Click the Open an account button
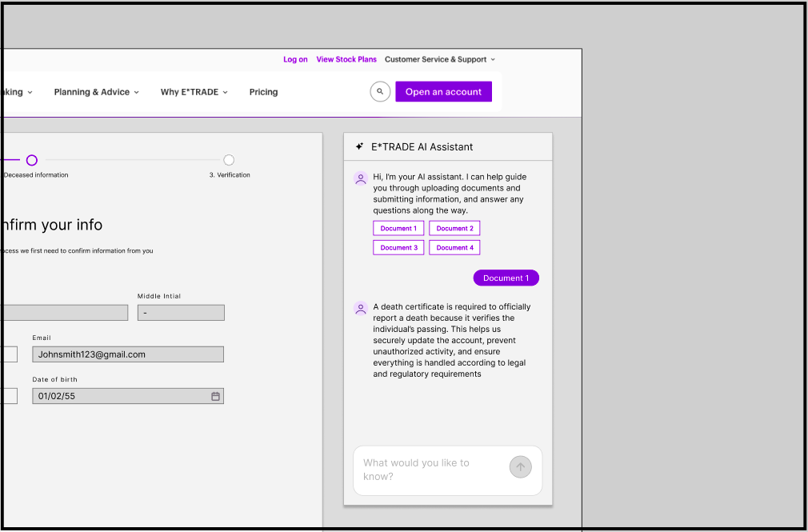 click(x=444, y=92)
